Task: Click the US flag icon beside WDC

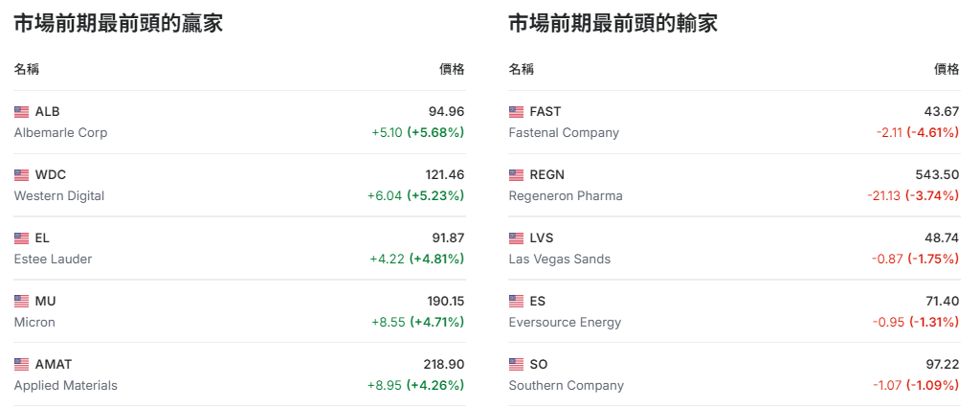Action: [21, 175]
